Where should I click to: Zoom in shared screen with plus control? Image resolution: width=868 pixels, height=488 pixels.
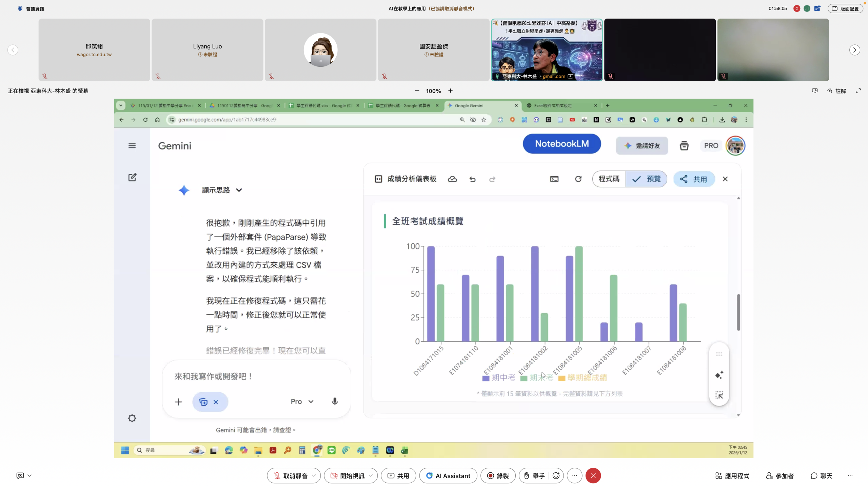coord(450,91)
